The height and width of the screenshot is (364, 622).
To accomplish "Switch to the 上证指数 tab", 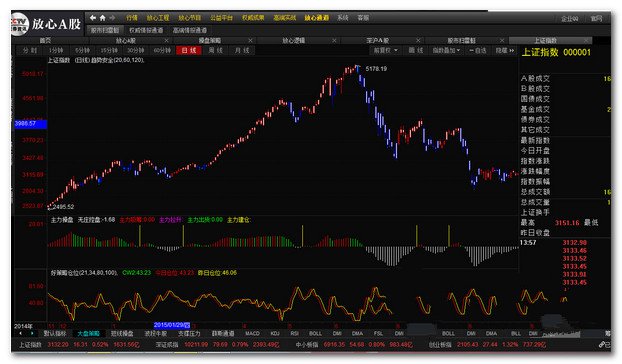I will point(545,40).
